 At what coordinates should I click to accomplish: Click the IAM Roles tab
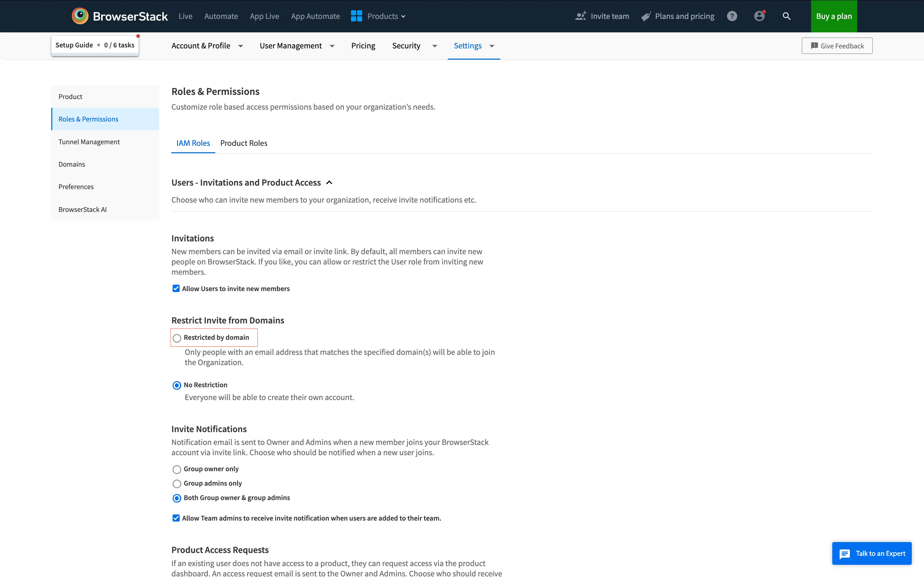pyautogui.click(x=193, y=143)
